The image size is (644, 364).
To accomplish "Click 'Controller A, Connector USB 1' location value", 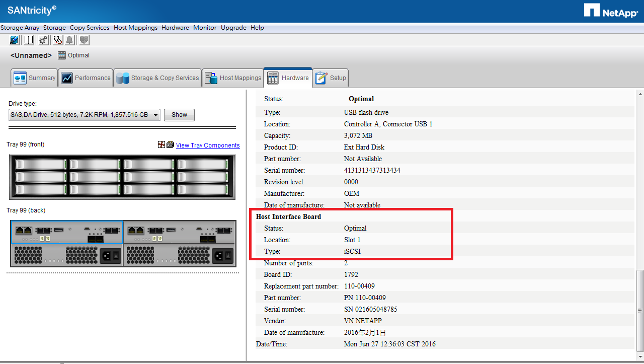I will coord(388,124).
